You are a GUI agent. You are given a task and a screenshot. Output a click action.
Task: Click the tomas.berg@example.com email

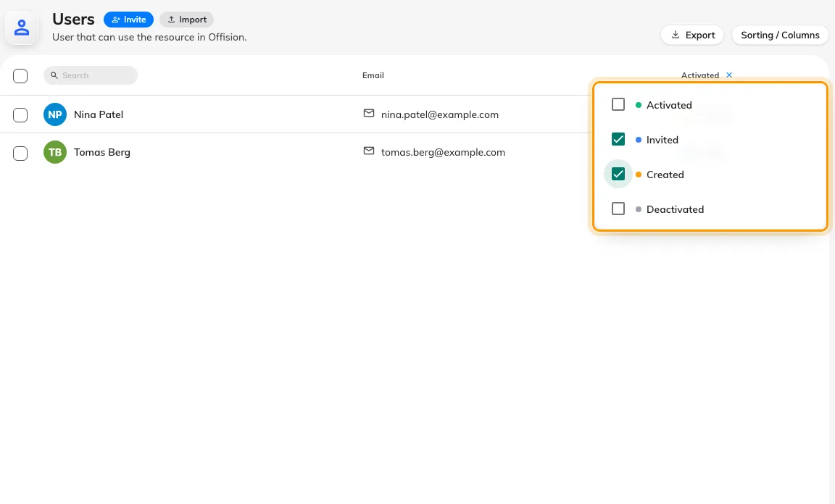tap(443, 152)
